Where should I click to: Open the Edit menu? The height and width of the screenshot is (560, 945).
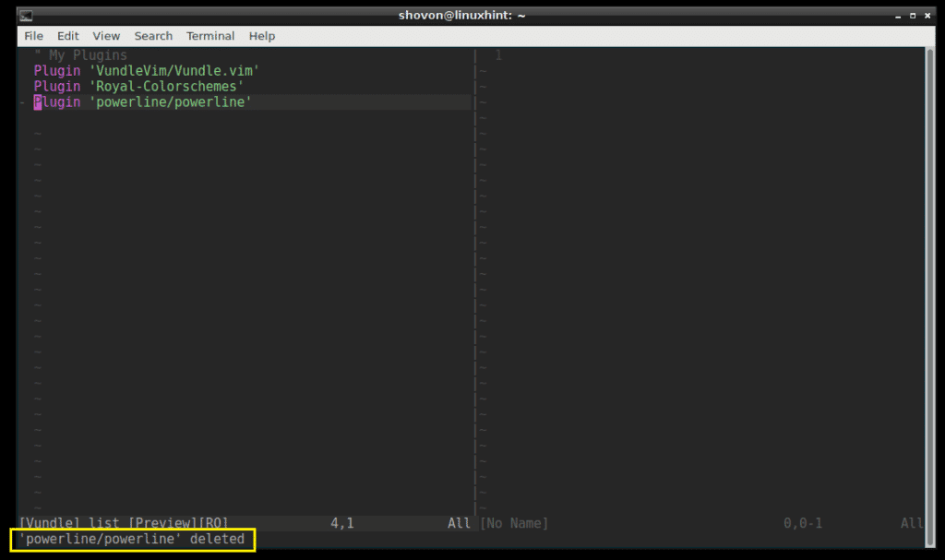(x=67, y=36)
